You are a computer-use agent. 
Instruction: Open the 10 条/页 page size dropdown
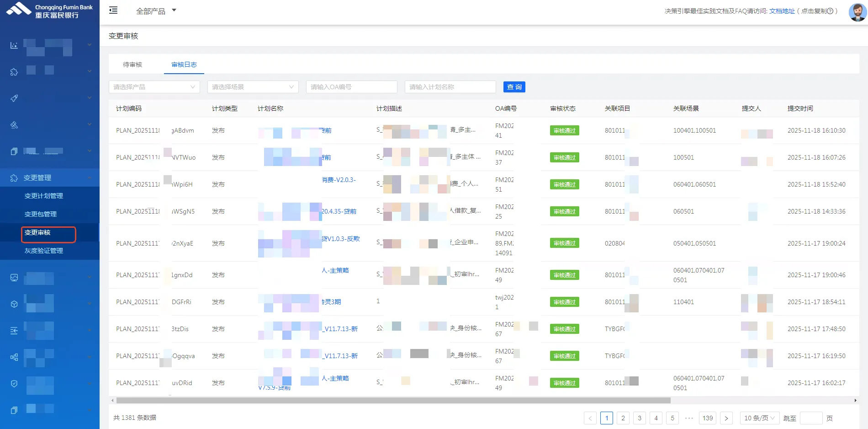point(759,418)
